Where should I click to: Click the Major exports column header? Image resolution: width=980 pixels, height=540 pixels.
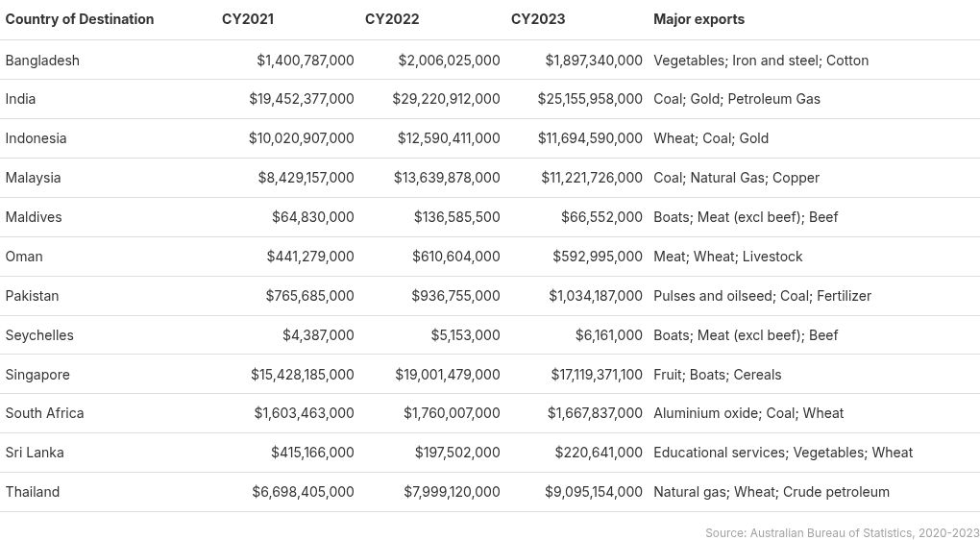click(x=698, y=19)
